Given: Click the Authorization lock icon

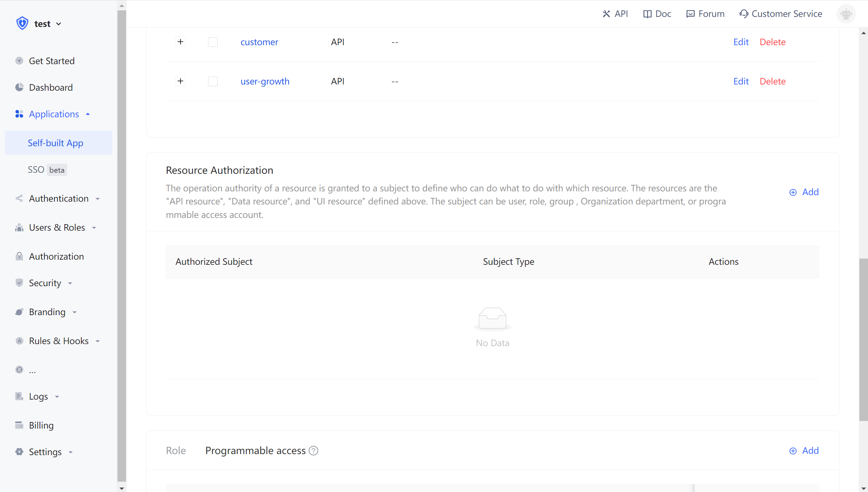Looking at the screenshot, I should pyautogui.click(x=19, y=256).
